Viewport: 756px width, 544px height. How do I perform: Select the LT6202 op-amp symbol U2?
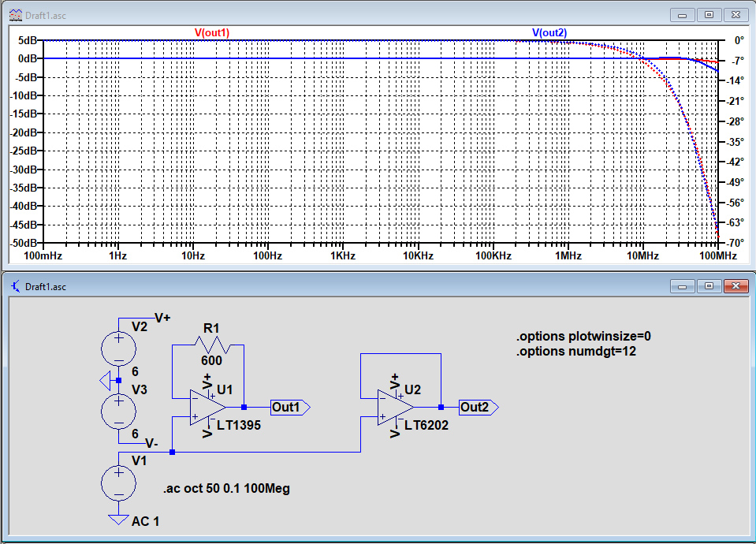pyautogui.click(x=396, y=408)
